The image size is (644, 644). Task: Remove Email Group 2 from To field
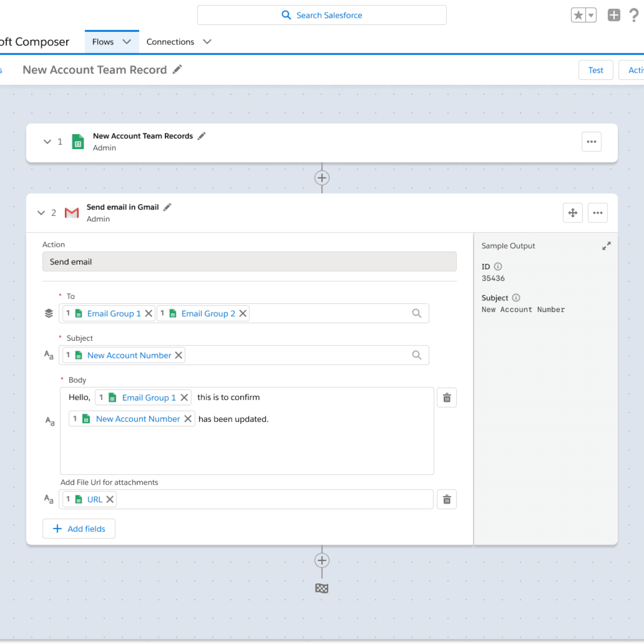coord(243,314)
